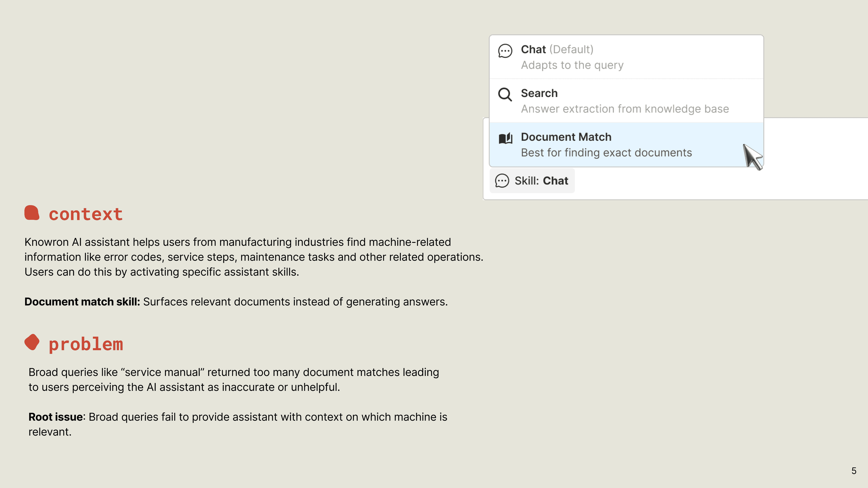Click the Document Match open book icon

(x=505, y=138)
